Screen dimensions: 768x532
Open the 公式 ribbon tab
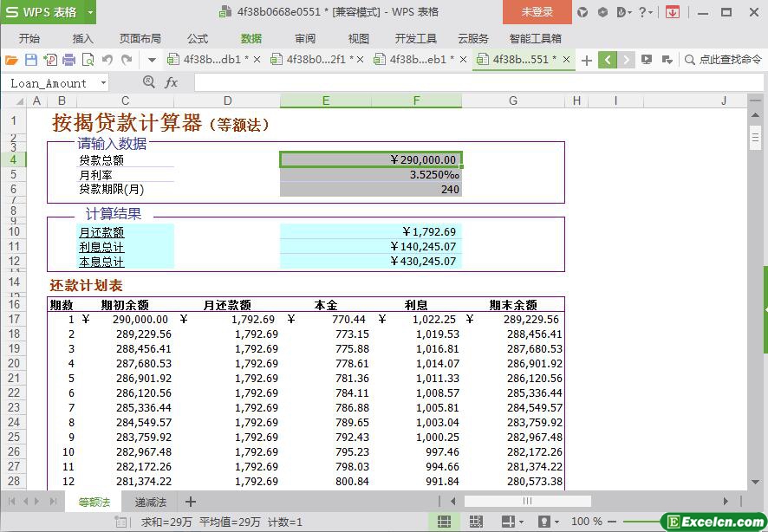[x=198, y=38]
